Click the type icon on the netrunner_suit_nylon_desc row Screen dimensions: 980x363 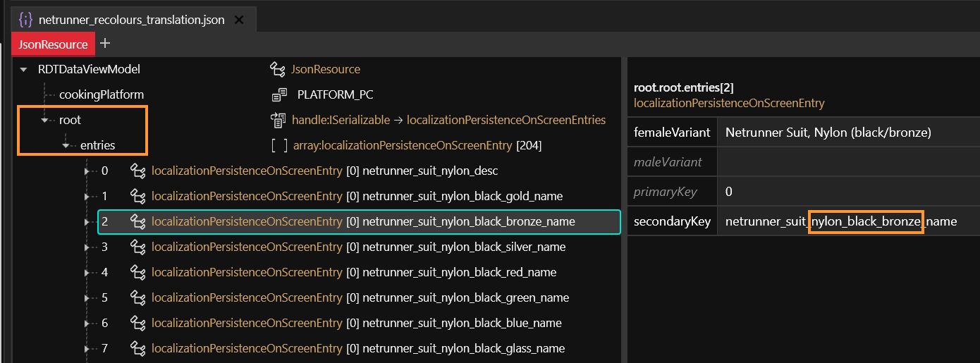coord(138,171)
